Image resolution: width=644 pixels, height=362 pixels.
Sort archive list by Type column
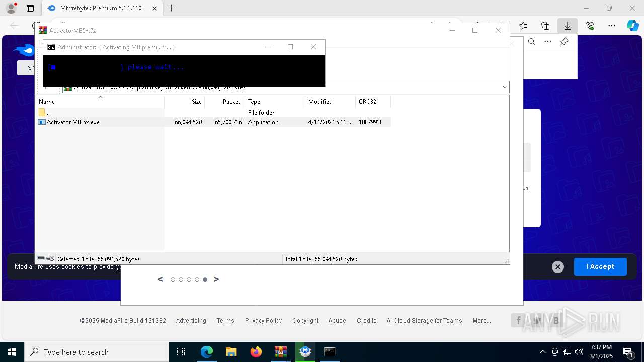275,101
